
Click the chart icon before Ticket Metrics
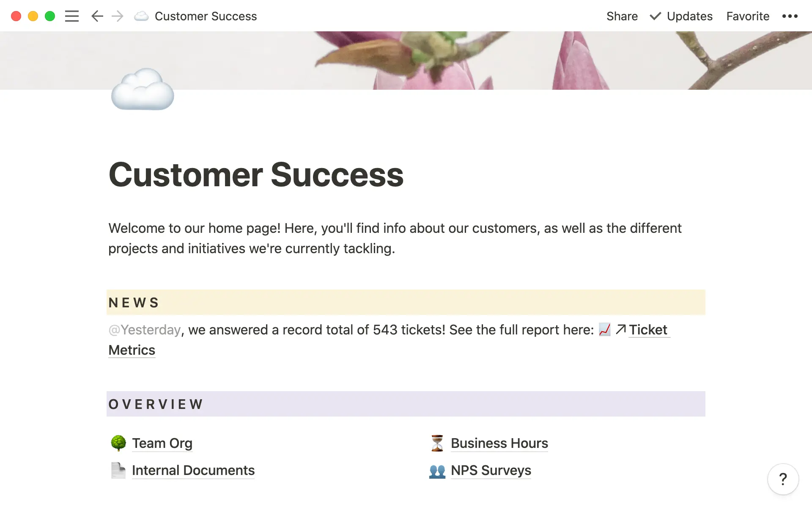605,330
